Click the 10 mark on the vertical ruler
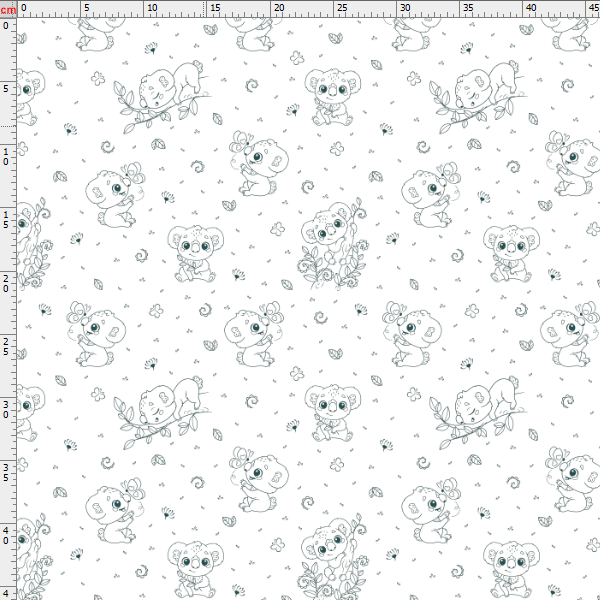 pos(6,157)
